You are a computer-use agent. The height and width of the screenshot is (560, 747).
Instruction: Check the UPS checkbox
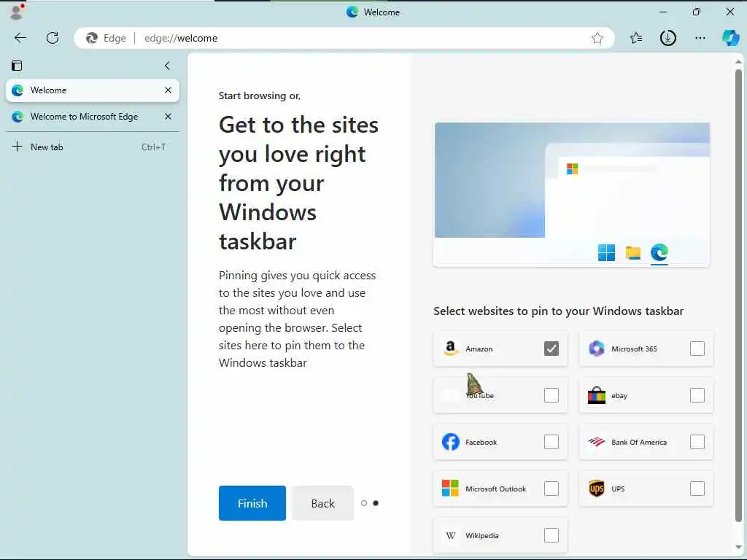[697, 489]
